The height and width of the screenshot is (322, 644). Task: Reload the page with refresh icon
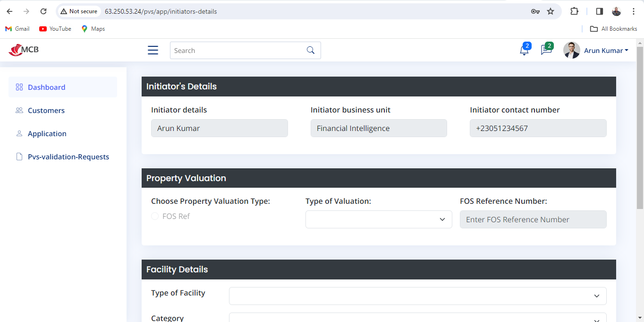[43, 11]
